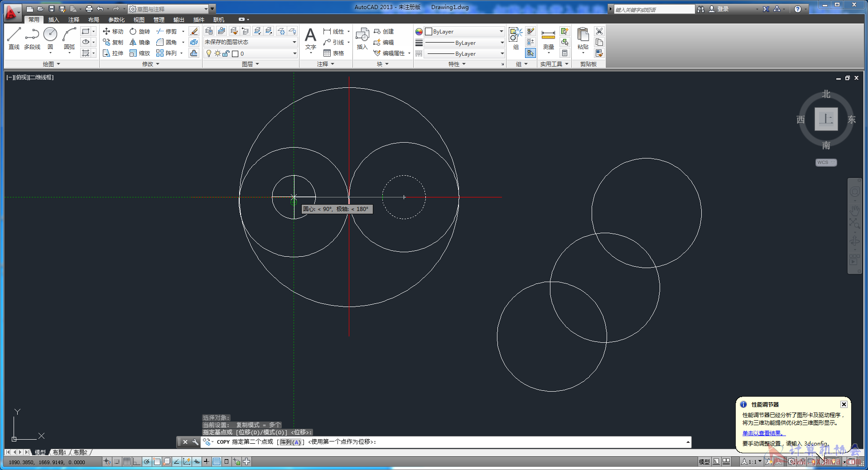Viewport: 868px width, 470px height.
Task: Click the Save icon in quick access toolbar
Action: (x=51, y=9)
